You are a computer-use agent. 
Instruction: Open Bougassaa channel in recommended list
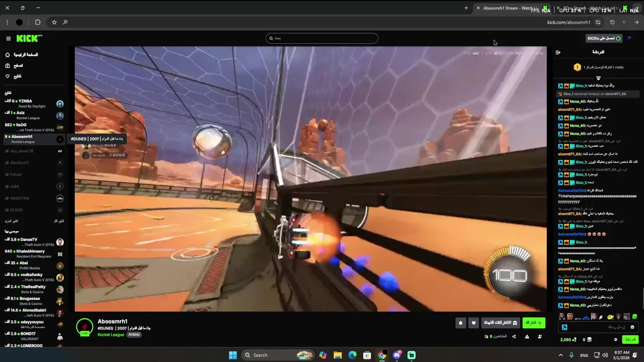tap(34, 301)
